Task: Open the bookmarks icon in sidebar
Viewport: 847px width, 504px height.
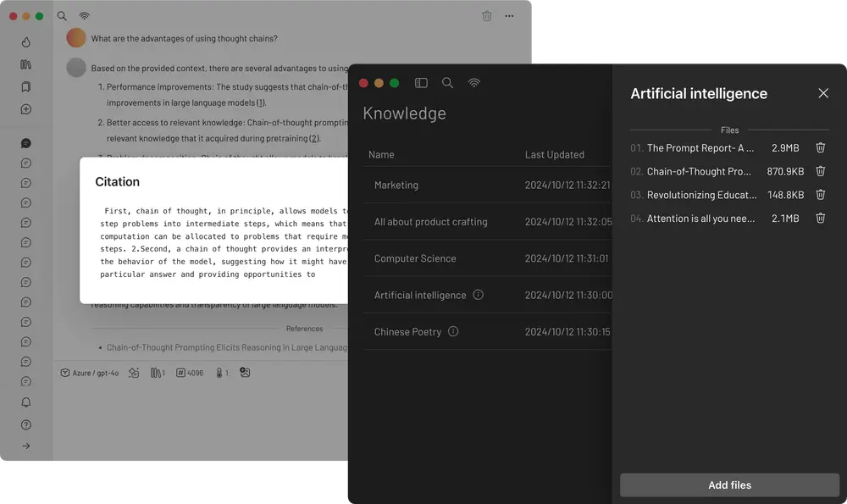Action: pos(25,86)
